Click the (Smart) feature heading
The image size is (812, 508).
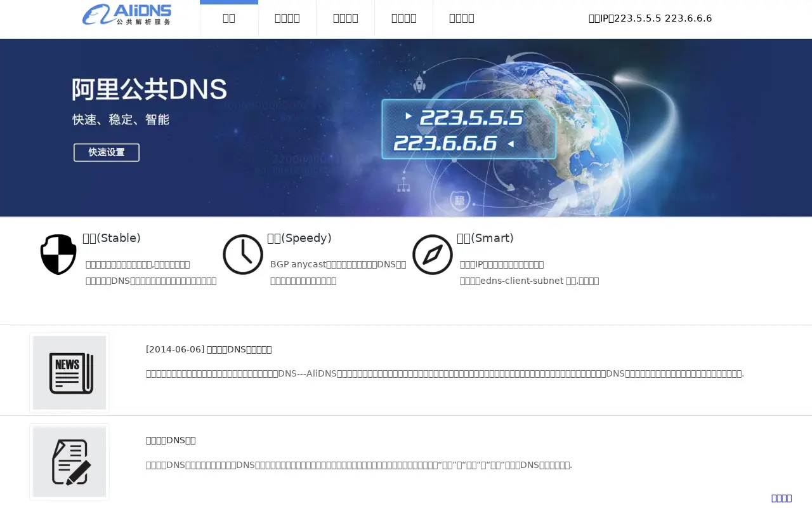pyautogui.click(x=485, y=238)
